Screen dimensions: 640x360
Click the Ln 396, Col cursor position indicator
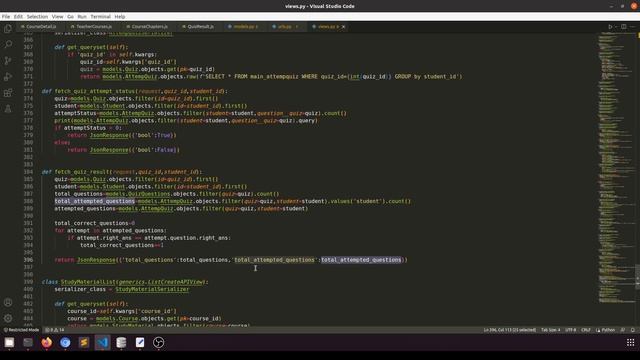click(x=509, y=330)
